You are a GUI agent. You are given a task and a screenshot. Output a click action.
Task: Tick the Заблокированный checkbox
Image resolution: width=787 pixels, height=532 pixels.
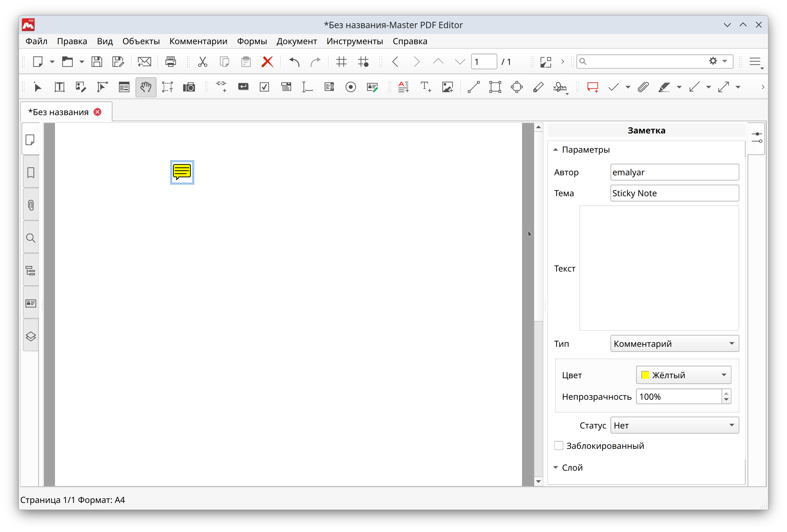[x=558, y=445]
